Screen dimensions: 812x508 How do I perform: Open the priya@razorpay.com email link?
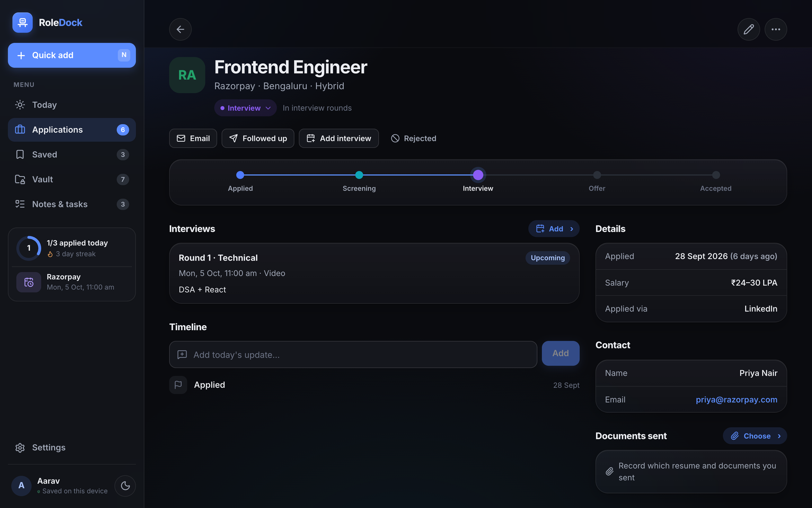(736, 400)
